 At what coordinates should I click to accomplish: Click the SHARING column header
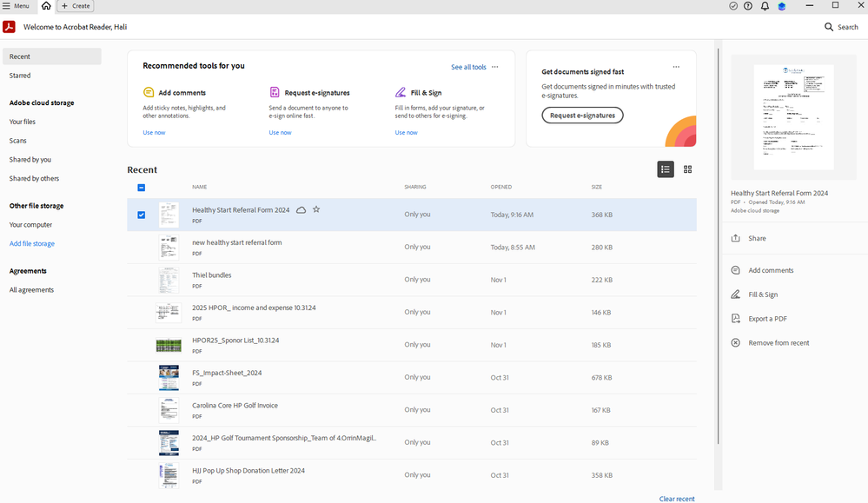tap(415, 187)
